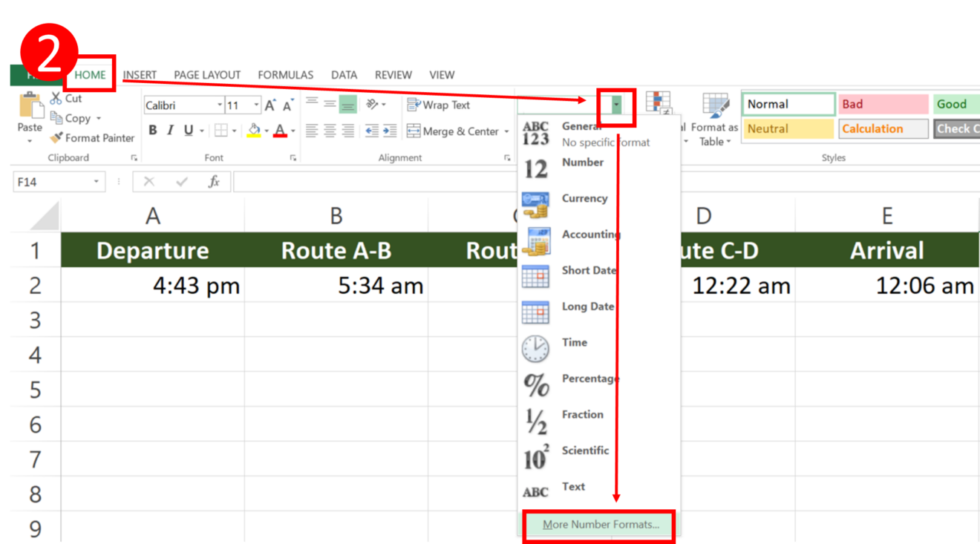The width and height of the screenshot is (980, 544).
Task: Open the Merge & Center dropdown arrow
Action: (507, 131)
